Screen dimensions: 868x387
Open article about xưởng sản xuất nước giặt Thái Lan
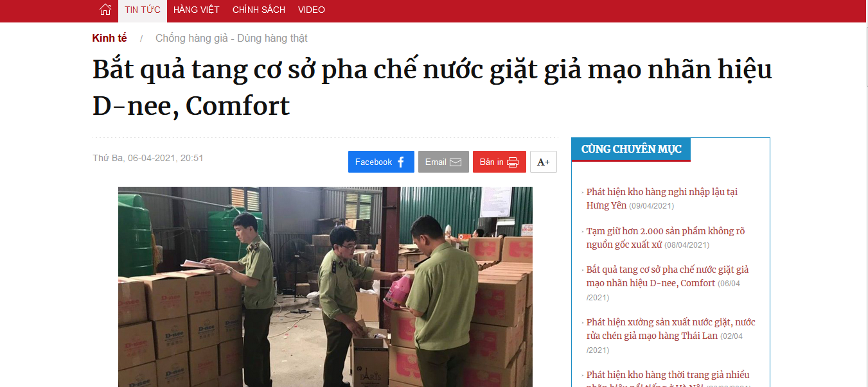671,336
